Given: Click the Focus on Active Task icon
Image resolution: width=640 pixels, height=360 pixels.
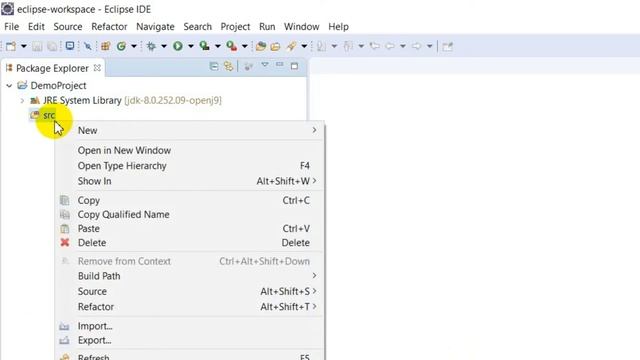Looking at the screenshot, I should (x=248, y=66).
